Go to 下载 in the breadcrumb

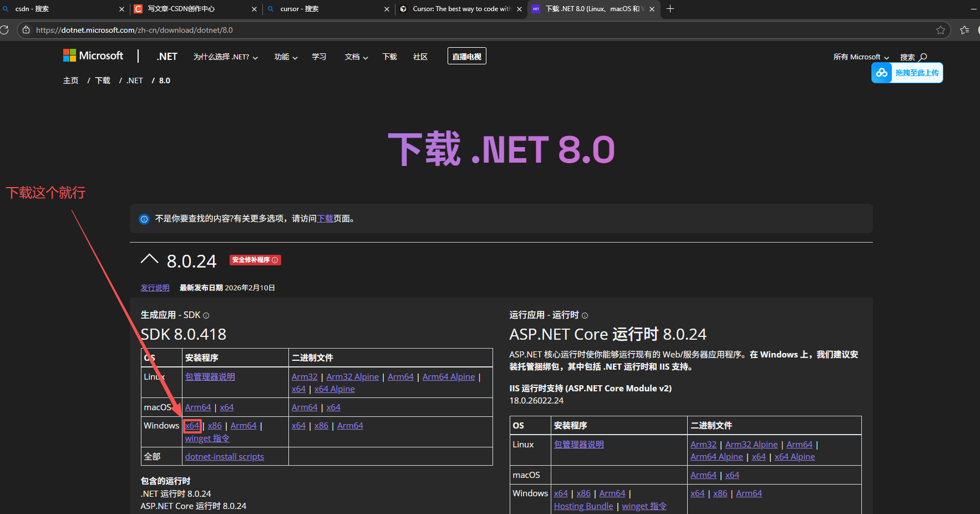tap(103, 80)
